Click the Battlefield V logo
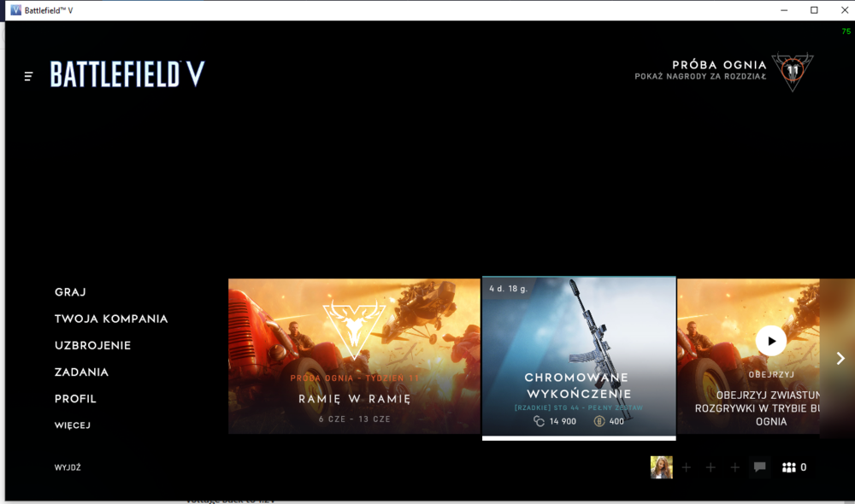 [x=127, y=74]
